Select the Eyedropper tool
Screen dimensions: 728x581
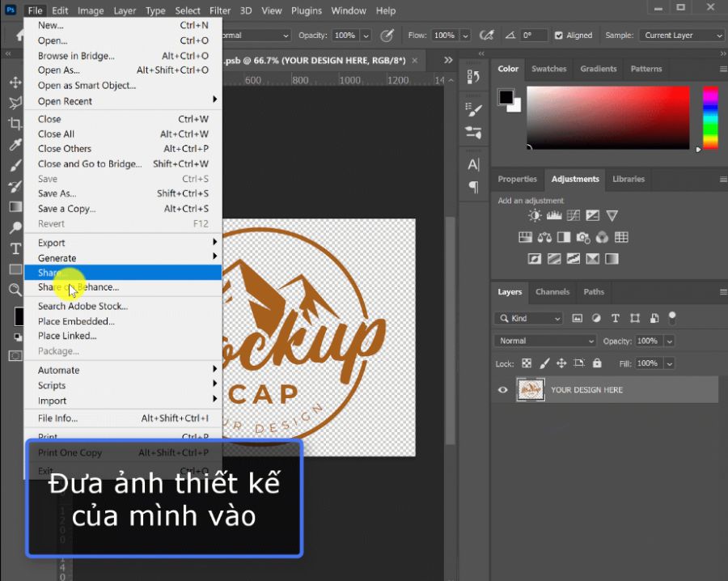[15, 144]
